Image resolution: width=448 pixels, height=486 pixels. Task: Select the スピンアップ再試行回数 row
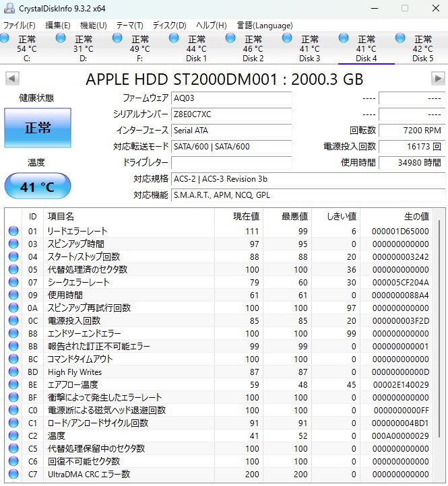218,308
